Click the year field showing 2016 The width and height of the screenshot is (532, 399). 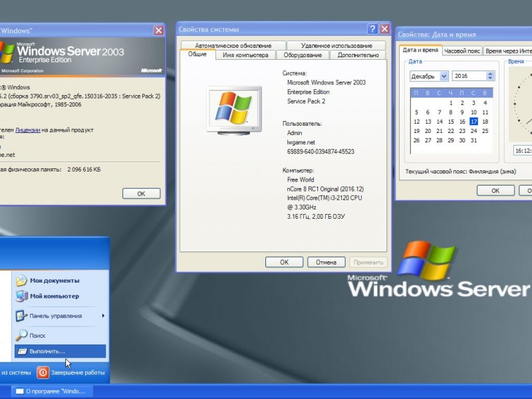[469, 76]
